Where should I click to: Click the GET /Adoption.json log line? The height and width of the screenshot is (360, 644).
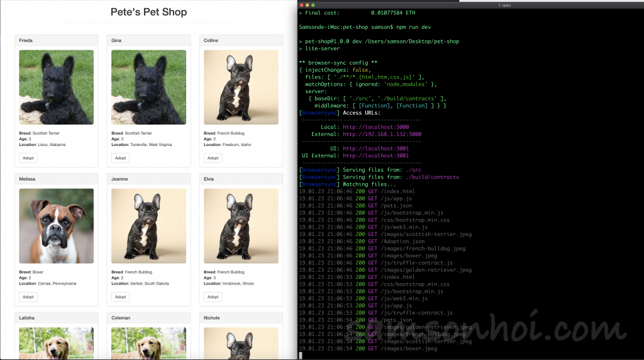coord(362,241)
